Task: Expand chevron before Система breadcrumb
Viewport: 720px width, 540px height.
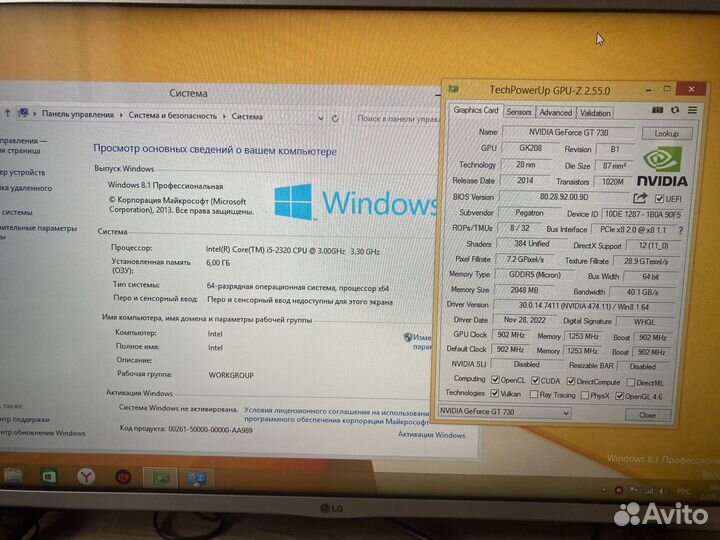Action: click(x=224, y=116)
